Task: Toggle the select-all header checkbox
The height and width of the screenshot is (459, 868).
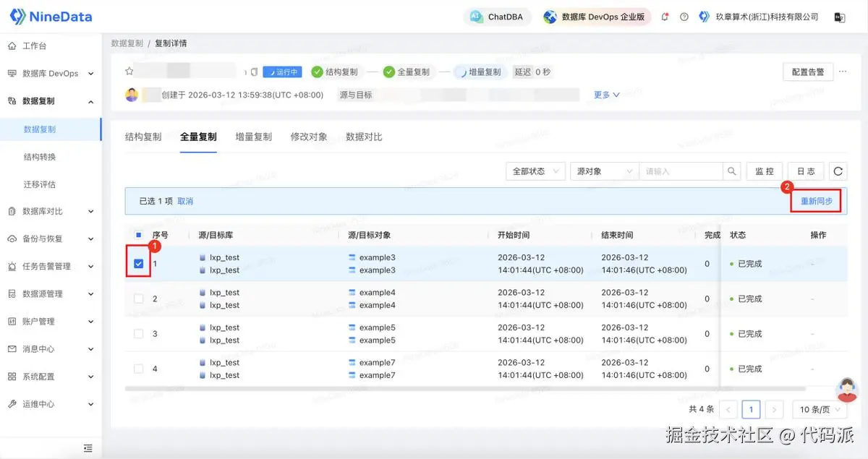Action: click(139, 235)
